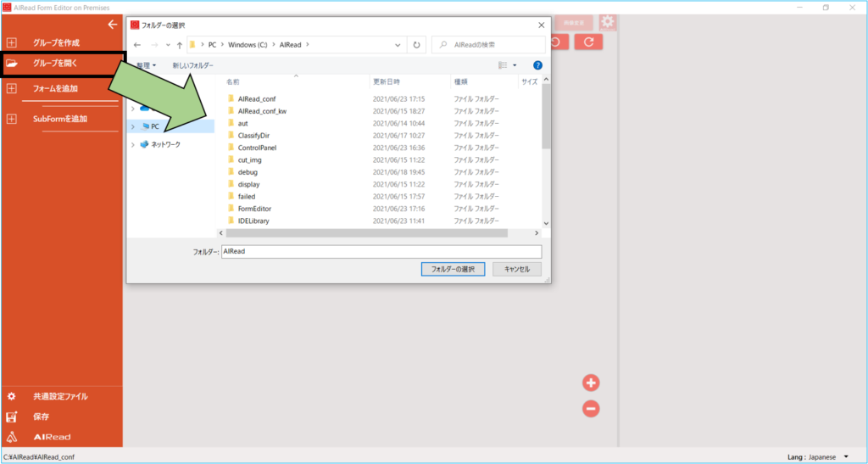
Task: Choose SubFormを追加 from the sidebar
Action: (61, 119)
